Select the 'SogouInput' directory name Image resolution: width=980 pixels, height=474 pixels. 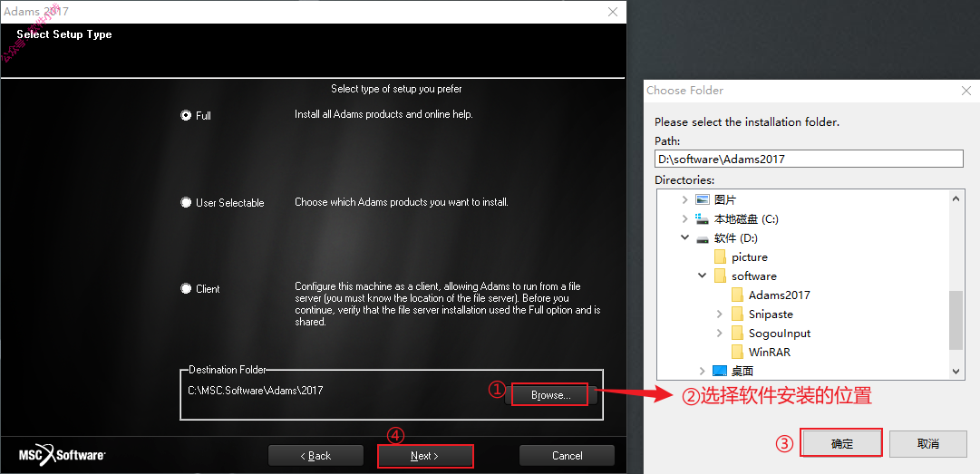pos(780,334)
